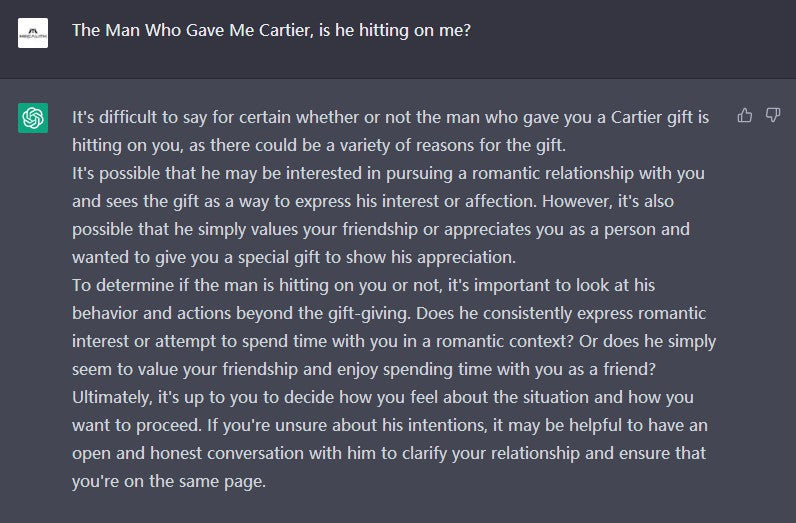Click the final line "you're on the same page."
This screenshot has width=796, height=523.
click(169, 481)
